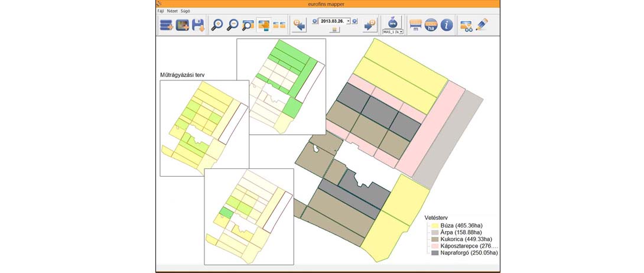Go to previous date with back arrow
The image size is (644, 273).
pos(299,25)
